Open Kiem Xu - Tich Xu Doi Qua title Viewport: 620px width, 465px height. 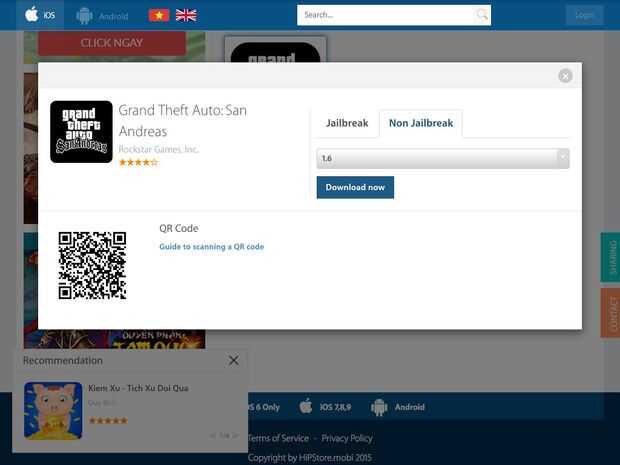pos(138,388)
